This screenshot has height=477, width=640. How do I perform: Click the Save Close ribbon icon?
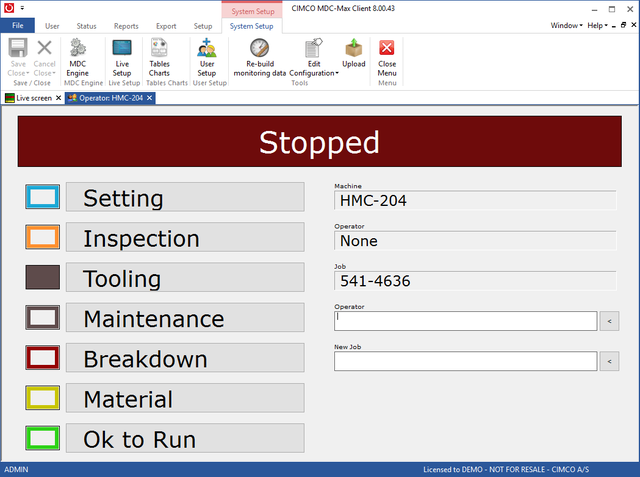(x=18, y=48)
